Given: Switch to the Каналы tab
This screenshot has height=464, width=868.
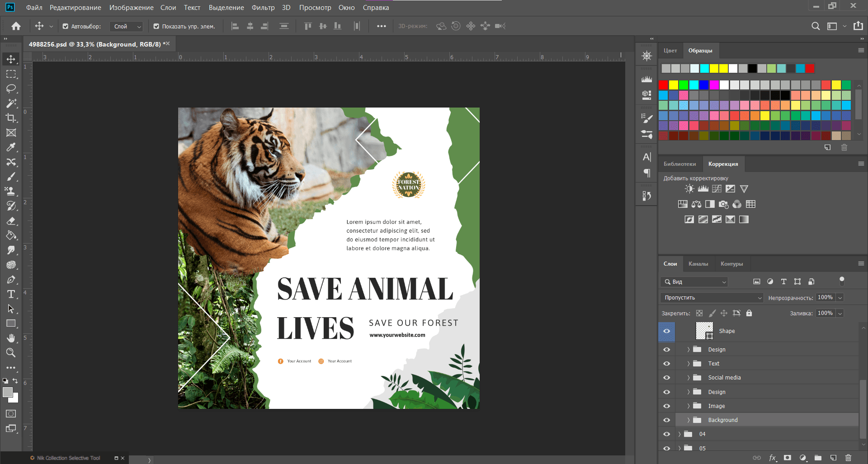Looking at the screenshot, I should pyautogui.click(x=698, y=264).
